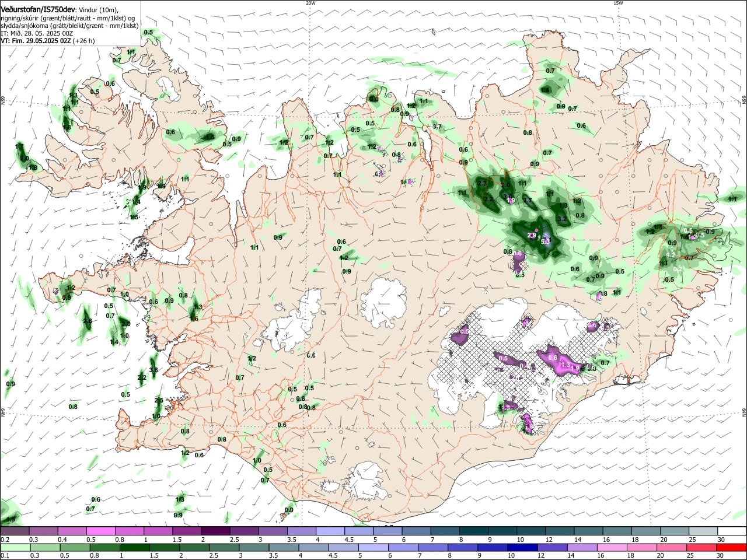The width and height of the screenshot is (747, 560).
Task: Click the 2.3 precipitation value on the map
Action: pyautogui.click(x=482, y=183)
